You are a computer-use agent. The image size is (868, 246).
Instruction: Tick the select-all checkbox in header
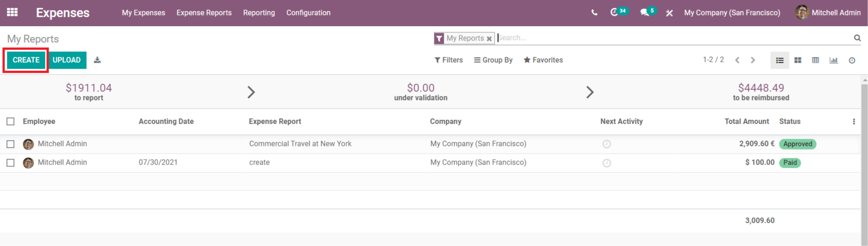(x=10, y=121)
